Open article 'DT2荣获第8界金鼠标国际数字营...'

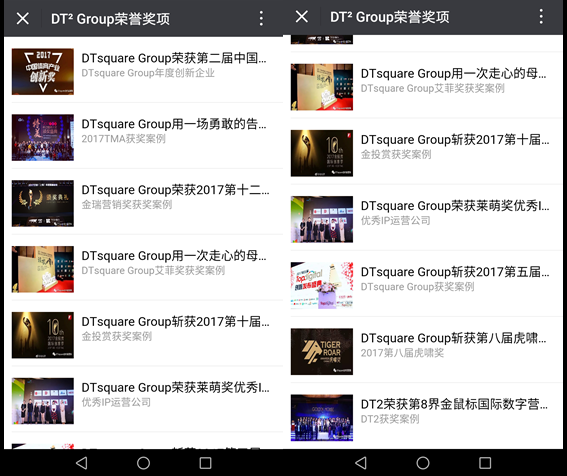pos(454,404)
